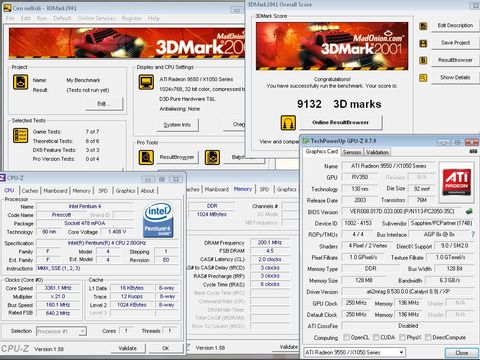This screenshot has height=360, width=480.
Task: Open the Graphics tab in front CPU-Z
Action: click(x=125, y=191)
